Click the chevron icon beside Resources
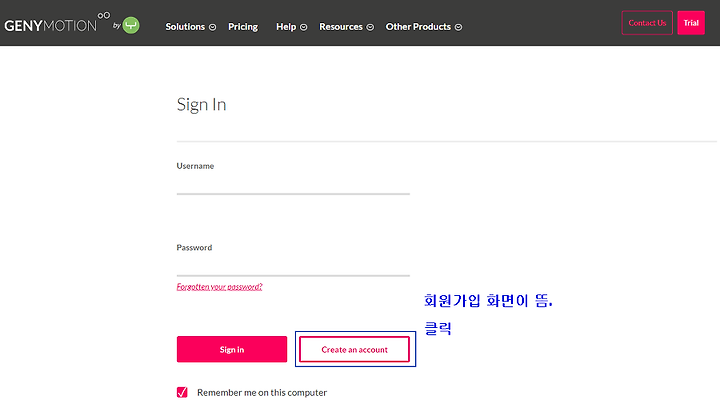The width and height of the screenshot is (720, 412). click(370, 27)
